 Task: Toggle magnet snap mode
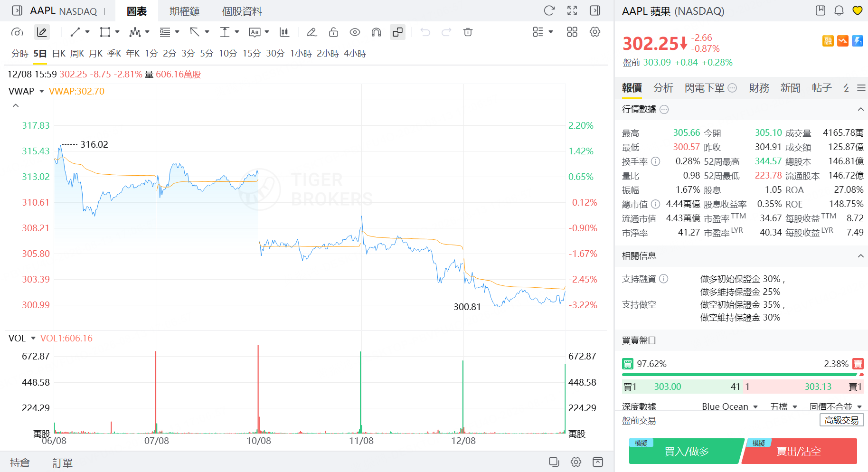pos(376,32)
